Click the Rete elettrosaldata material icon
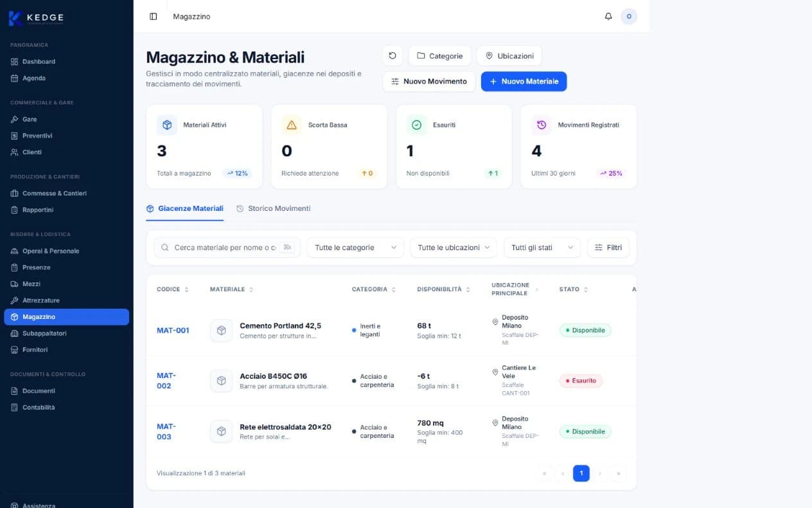 point(222,431)
